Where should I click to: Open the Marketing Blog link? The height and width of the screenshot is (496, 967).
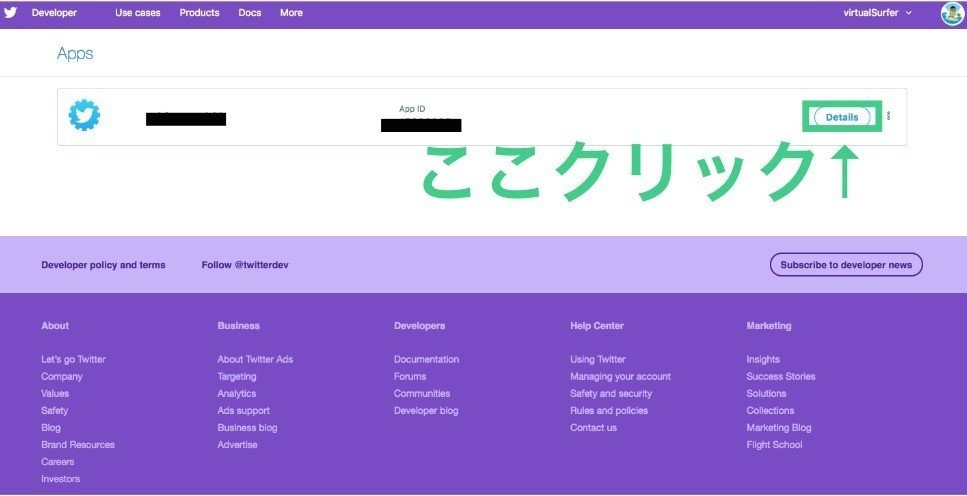pyautogui.click(x=779, y=428)
